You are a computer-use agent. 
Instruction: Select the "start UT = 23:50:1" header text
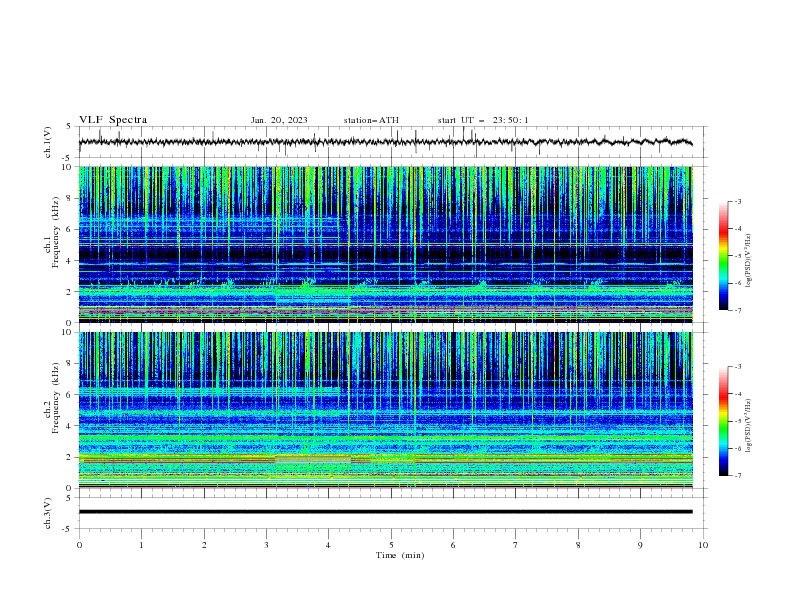(x=483, y=120)
